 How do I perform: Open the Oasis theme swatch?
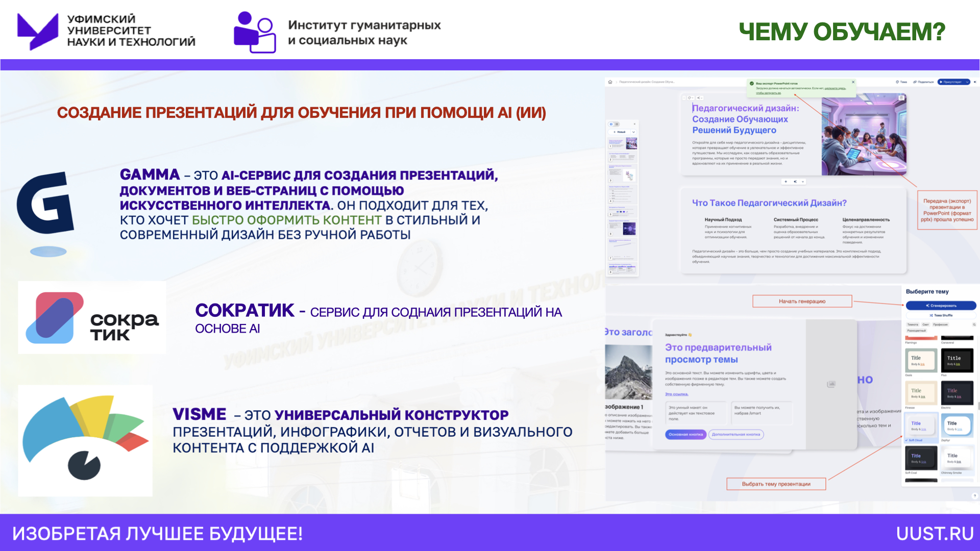point(921,360)
